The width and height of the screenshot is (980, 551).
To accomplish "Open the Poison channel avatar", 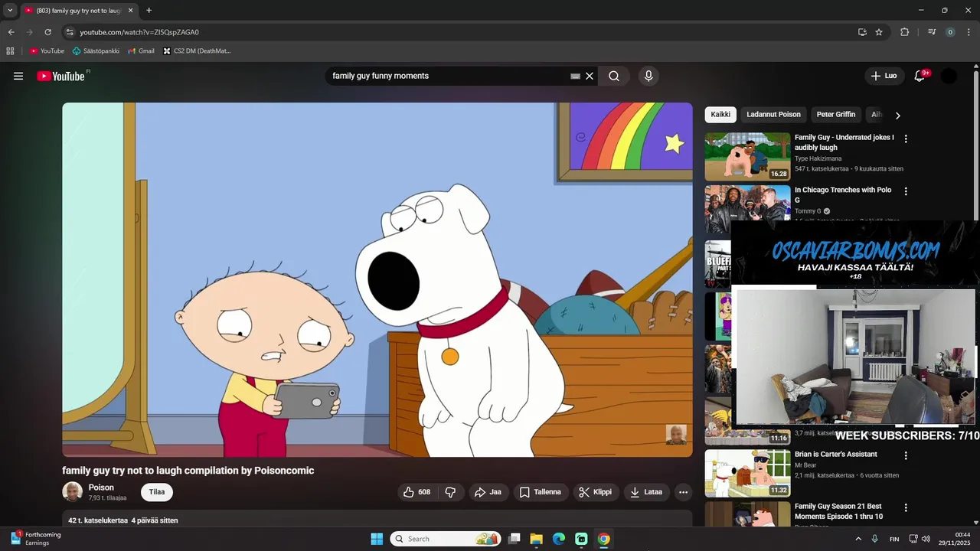I will [73, 492].
